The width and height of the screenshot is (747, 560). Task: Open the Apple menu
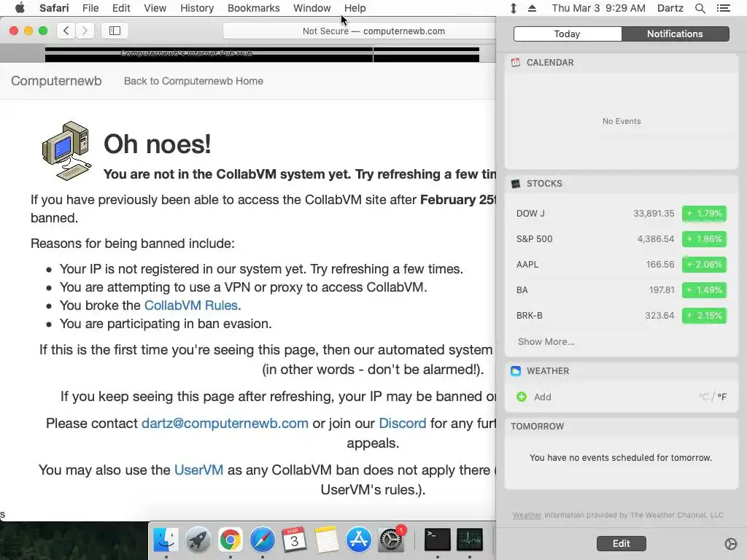[x=20, y=8]
